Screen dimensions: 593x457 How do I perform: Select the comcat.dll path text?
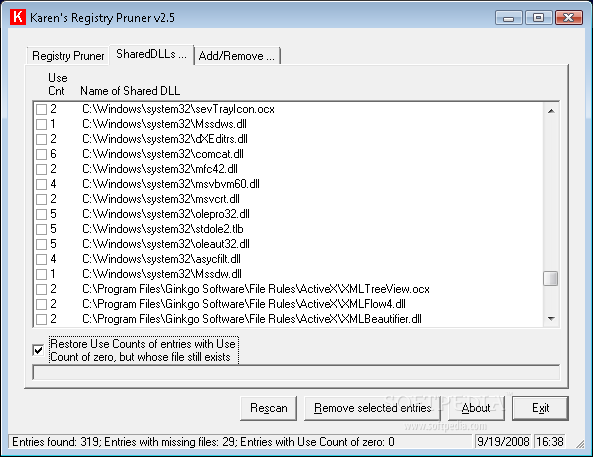click(163, 154)
